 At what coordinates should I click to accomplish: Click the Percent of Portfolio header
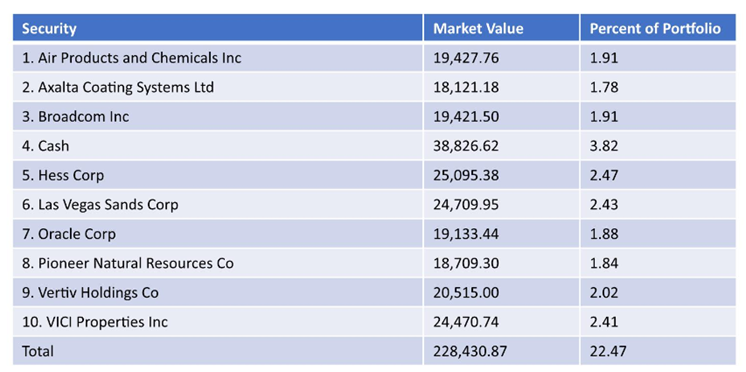coord(658,28)
